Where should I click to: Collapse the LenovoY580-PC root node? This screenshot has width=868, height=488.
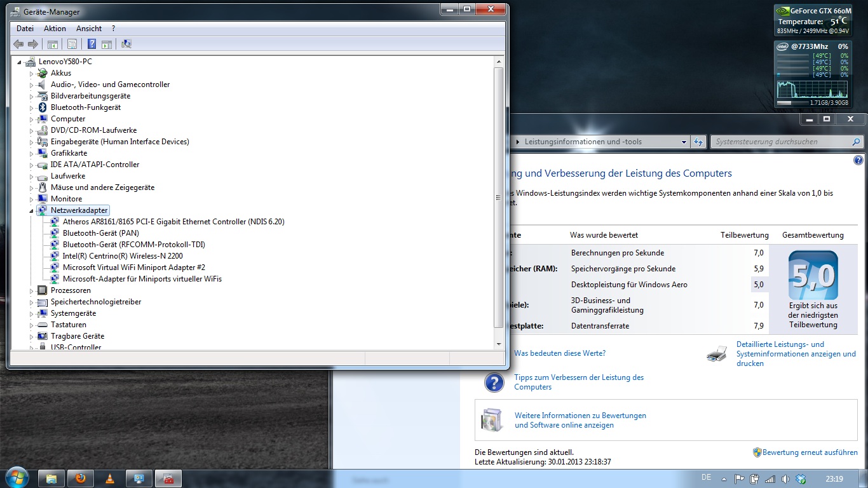click(x=19, y=62)
